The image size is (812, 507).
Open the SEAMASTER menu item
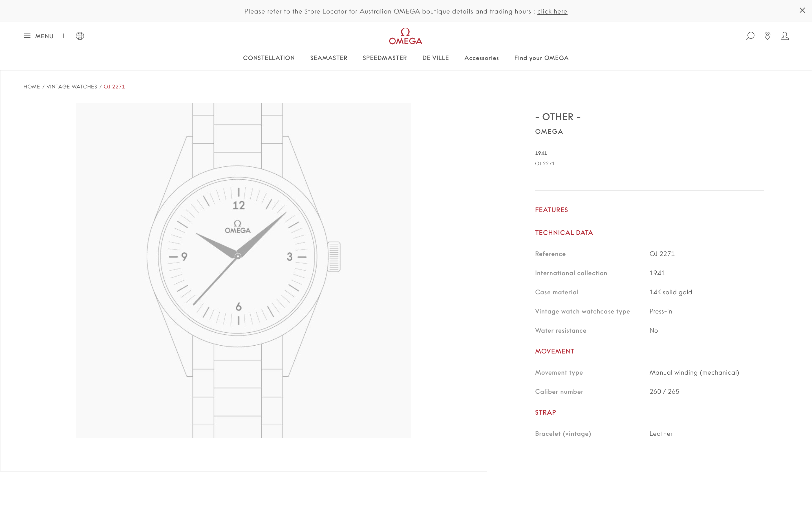328,58
